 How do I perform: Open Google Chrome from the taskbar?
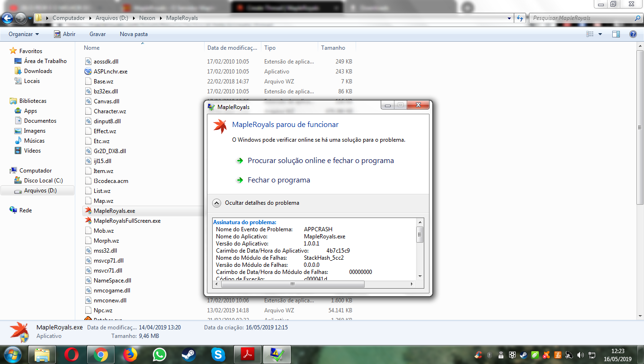pyautogui.click(x=100, y=355)
